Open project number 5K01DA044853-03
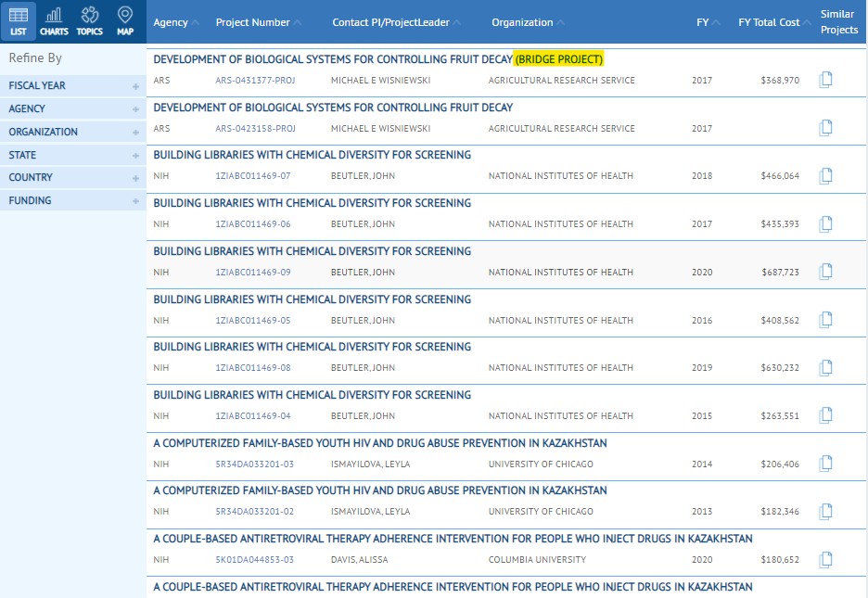This screenshot has width=868, height=598. point(255,560)
